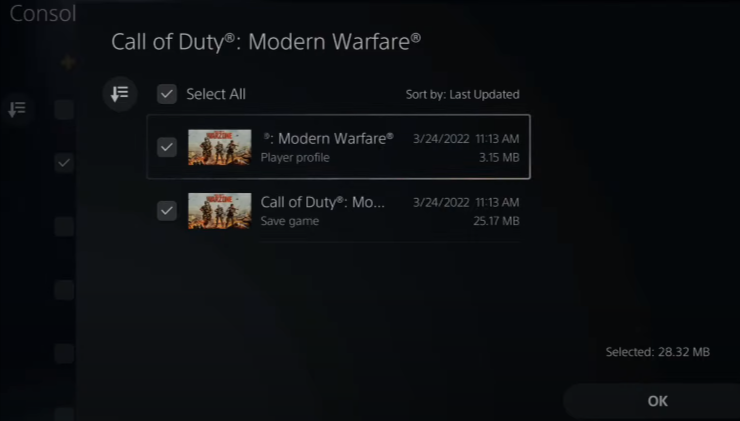Click the dimmed sort icon in background panel
The width and height of the screenshot is (740, 421).
coord(17,109)
